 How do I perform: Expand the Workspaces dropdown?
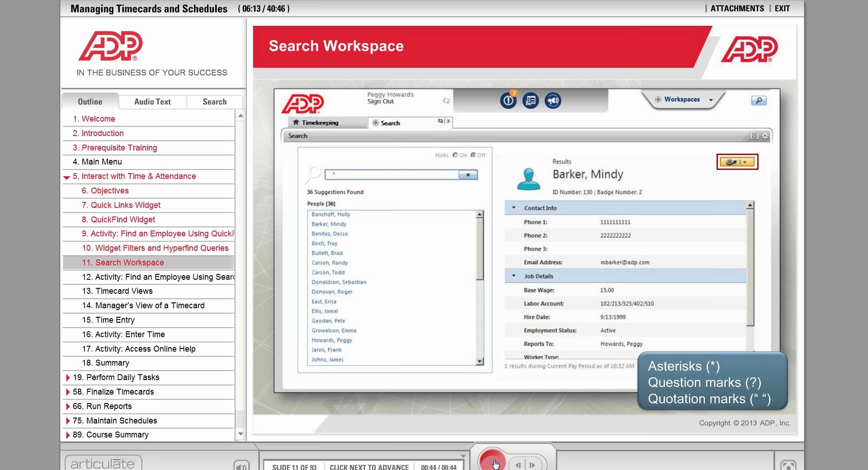pyautogui.click(x=711, y=99)
